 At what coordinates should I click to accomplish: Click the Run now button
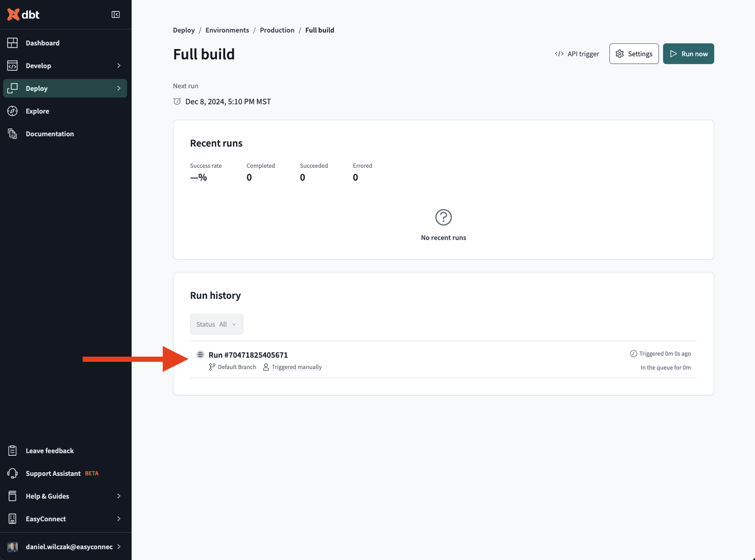point(688,54)
